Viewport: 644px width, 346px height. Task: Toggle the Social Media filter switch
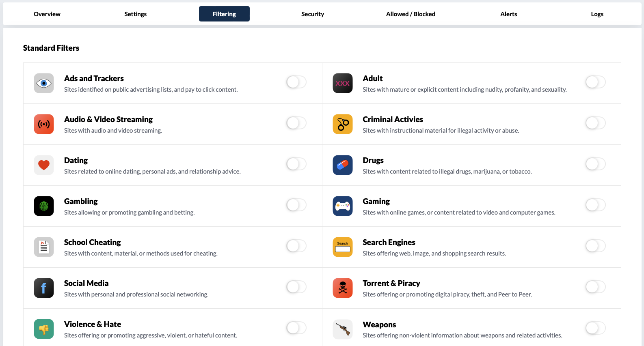[296, 287]
